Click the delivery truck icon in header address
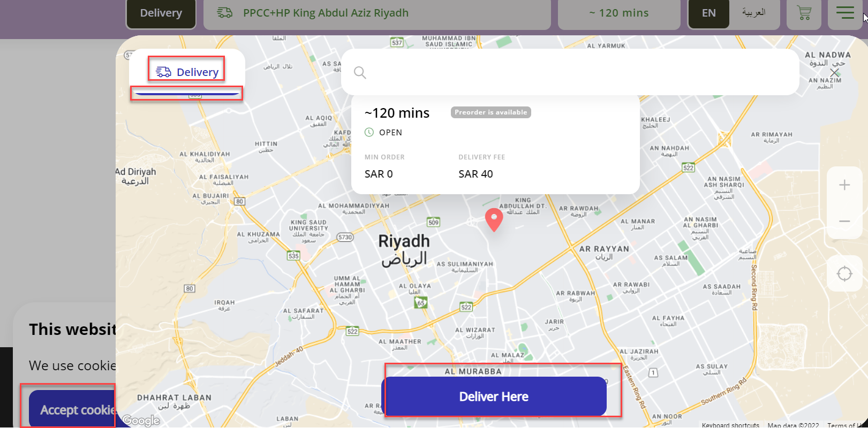This screenshot has height=428, width=868. coord(225,13)
